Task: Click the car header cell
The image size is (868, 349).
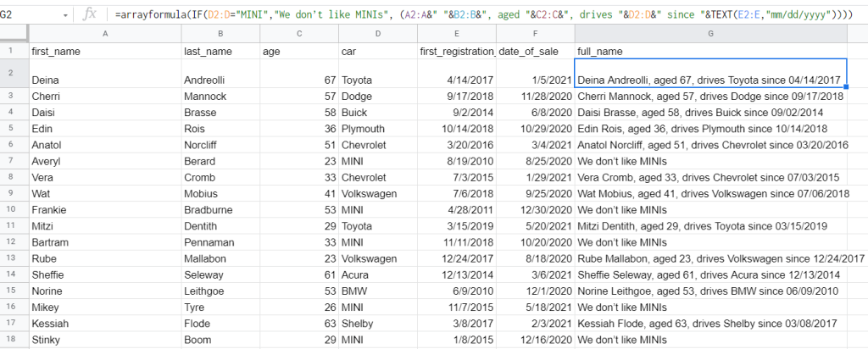Action: tap(378, 52)
